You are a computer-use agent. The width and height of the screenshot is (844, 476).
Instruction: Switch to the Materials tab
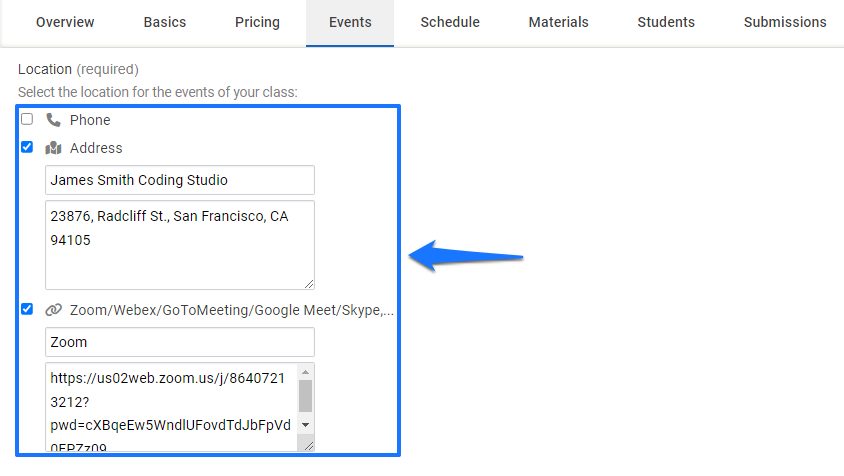pyautogui.click(x=558, y=22)
